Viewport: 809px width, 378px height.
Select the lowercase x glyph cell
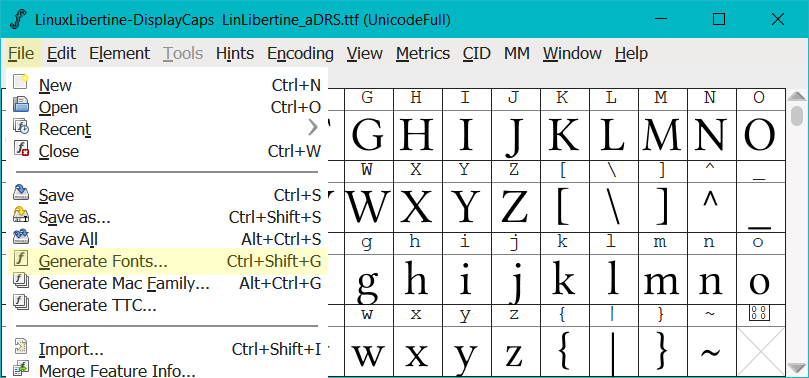pos(417,351)
